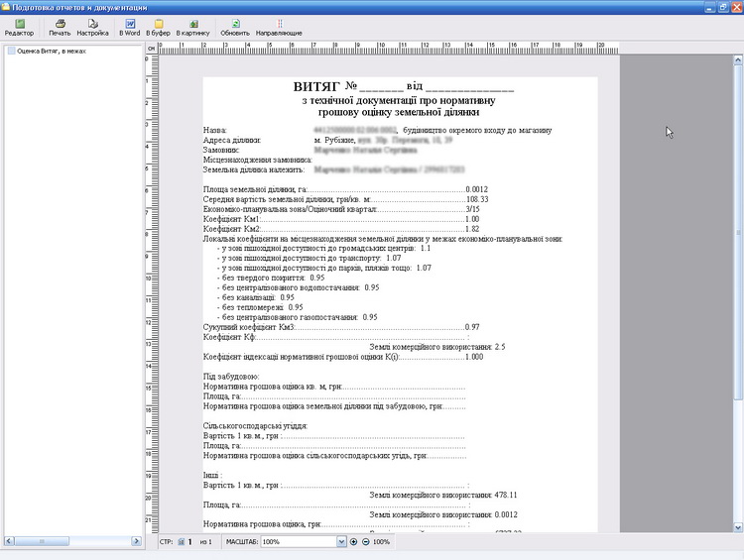Click the vertical scrollbar thumb
The width and height of the screenshot is (744, 560).
pos(738,232)
